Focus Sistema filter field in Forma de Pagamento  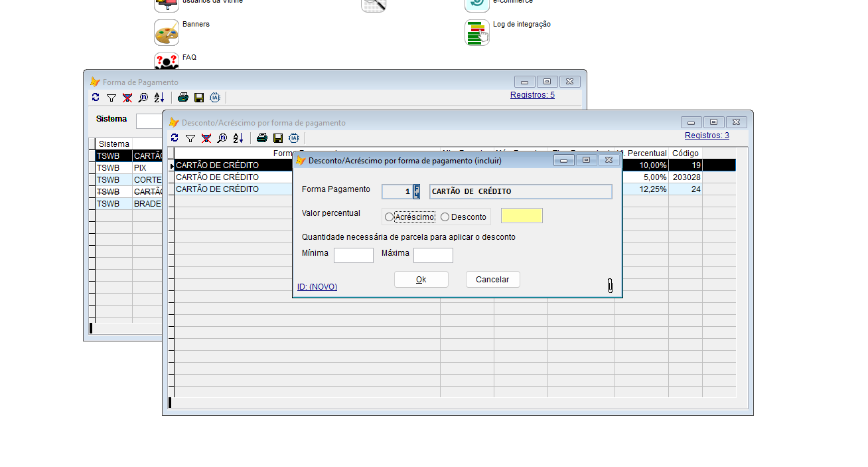[149, 121]
